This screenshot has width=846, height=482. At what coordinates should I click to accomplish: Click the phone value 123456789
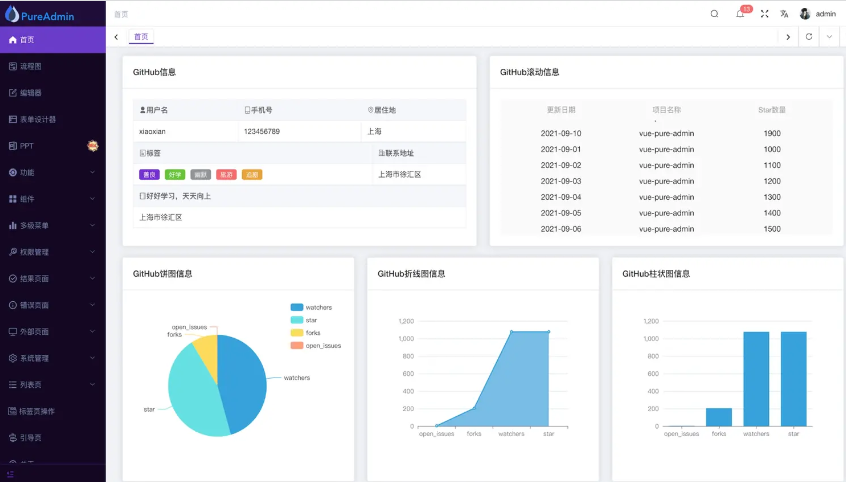point(262,131)
